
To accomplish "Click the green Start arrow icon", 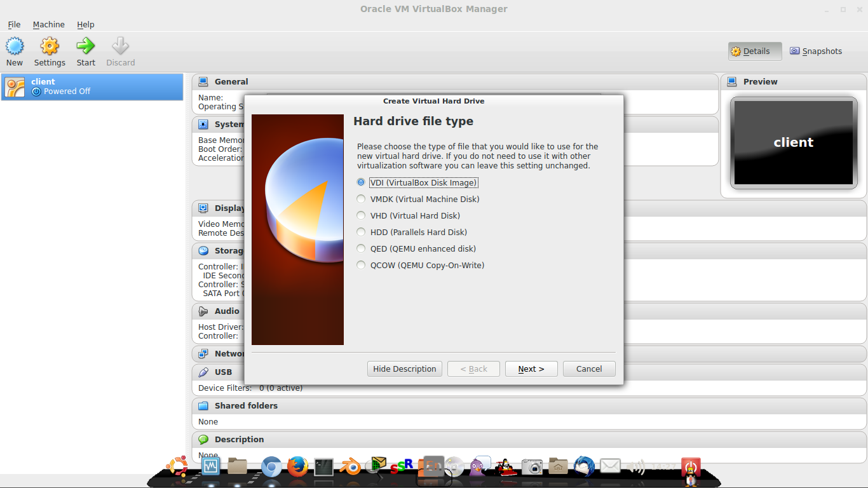I will 86,46.
